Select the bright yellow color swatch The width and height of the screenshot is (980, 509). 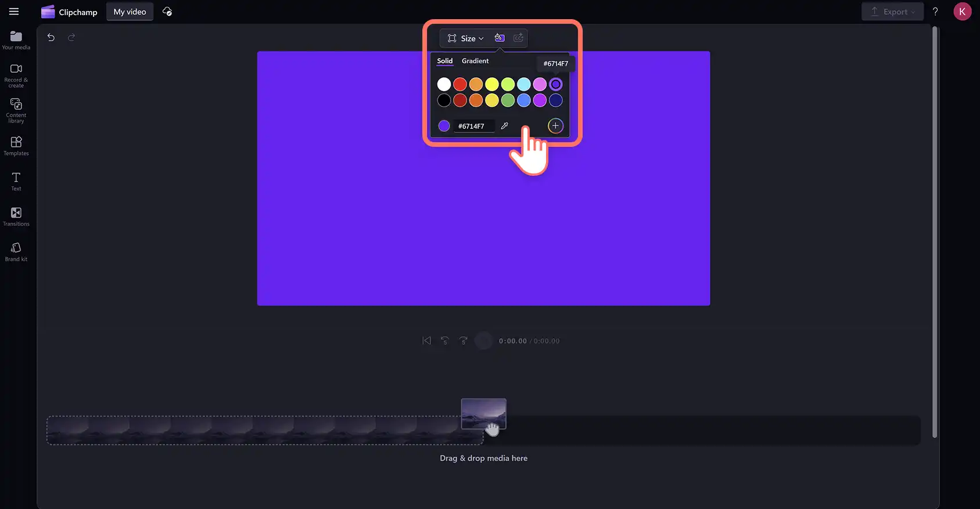[x=492, y=84]
